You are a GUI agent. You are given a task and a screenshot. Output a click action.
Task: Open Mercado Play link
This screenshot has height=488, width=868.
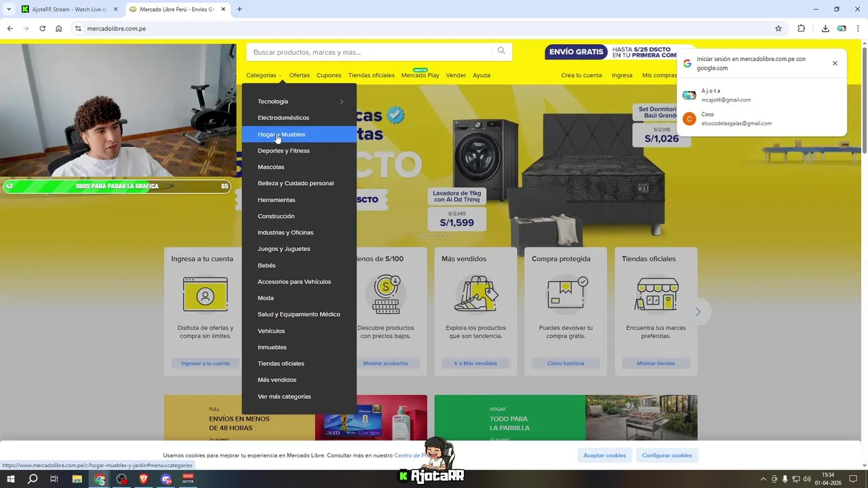(x=420, y=75)
